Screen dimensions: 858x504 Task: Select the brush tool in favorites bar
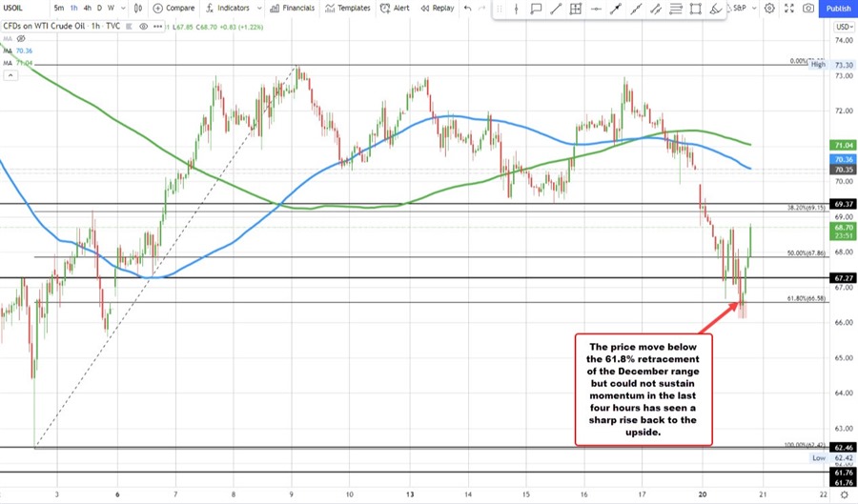(x=715, y=9)
